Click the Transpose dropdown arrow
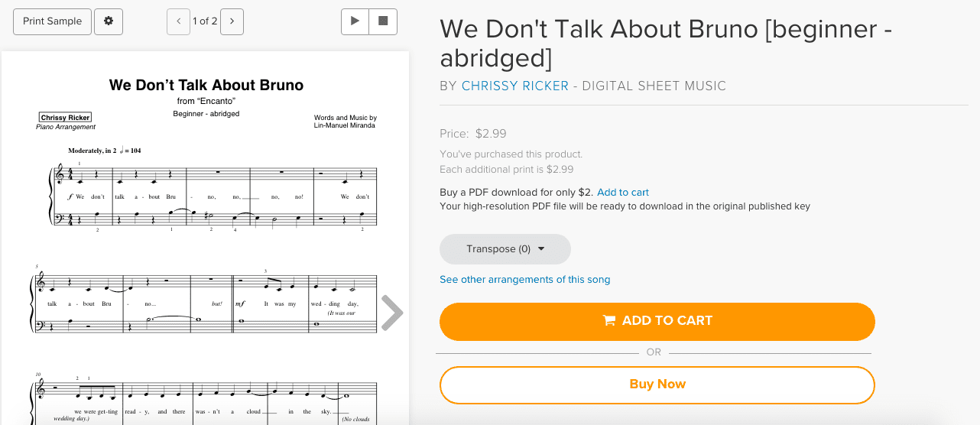Screen dimensions: 980x425 pos(542,249)
